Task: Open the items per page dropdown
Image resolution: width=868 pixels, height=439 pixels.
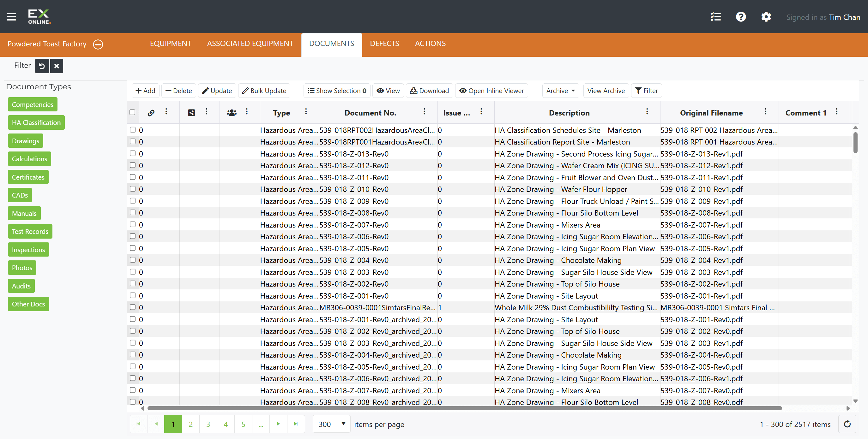Action: click(x=332, y=424)
